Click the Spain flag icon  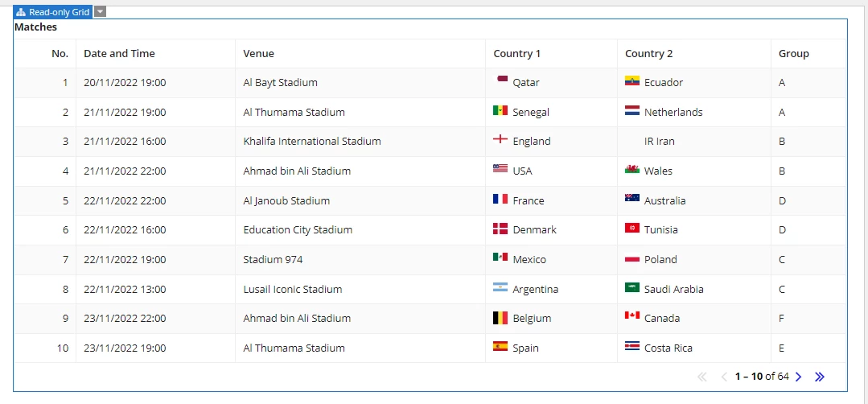coord(500,346)
